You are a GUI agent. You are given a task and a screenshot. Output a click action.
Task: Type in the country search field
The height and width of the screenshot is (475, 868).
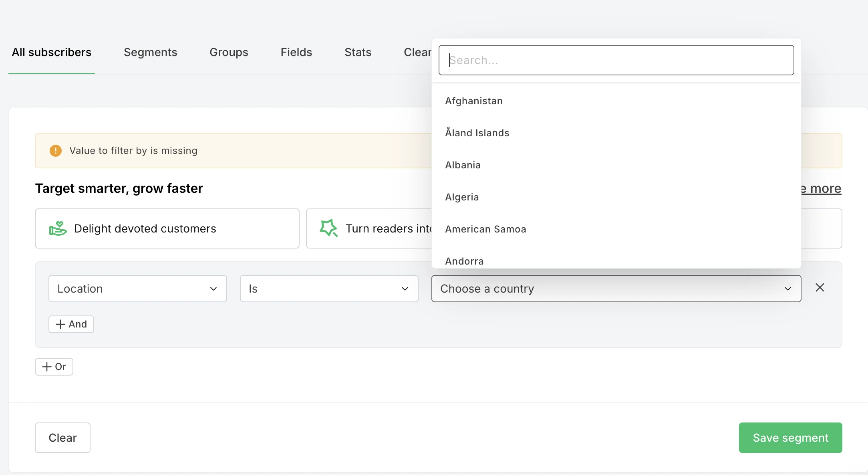(616, 60)
